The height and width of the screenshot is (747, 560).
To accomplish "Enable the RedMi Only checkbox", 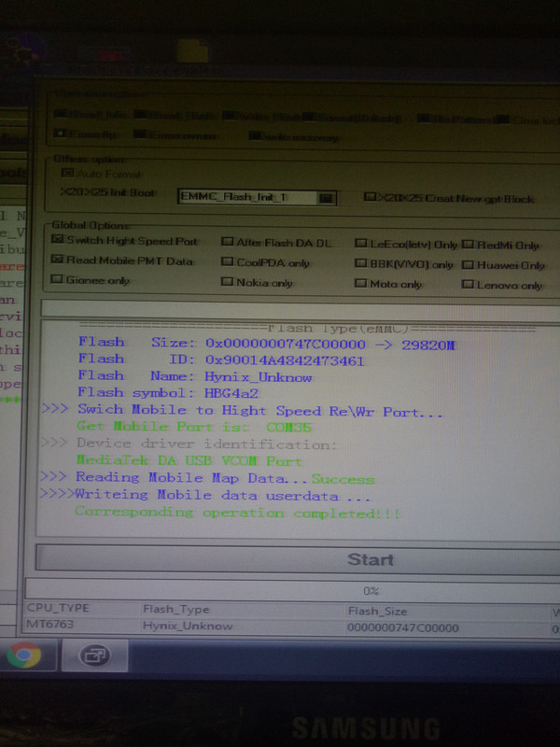I will tap(469, 245).
